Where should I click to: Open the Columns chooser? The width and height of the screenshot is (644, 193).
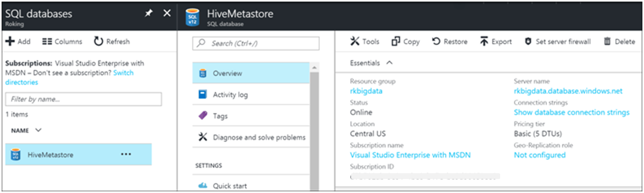(62, 42)
